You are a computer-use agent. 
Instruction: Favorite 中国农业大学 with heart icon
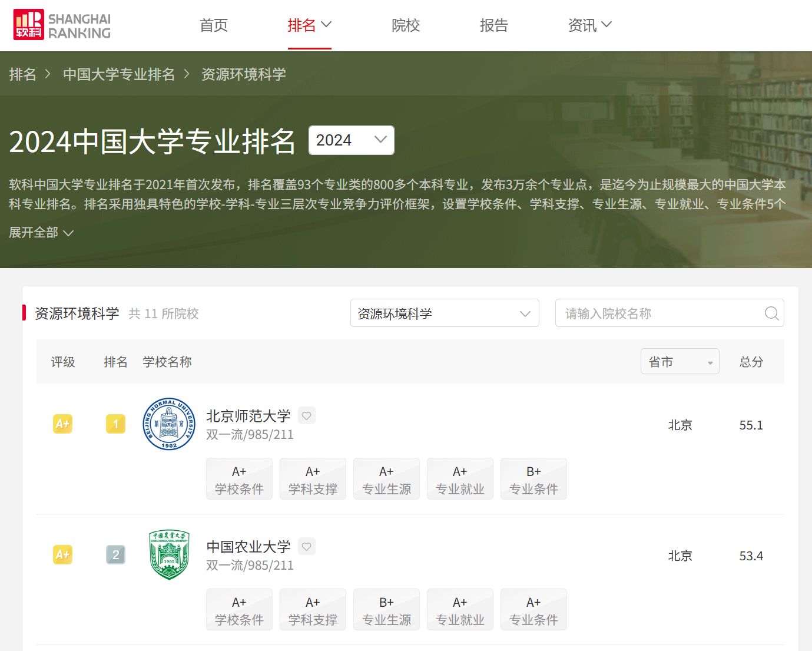tap(306, 547)
